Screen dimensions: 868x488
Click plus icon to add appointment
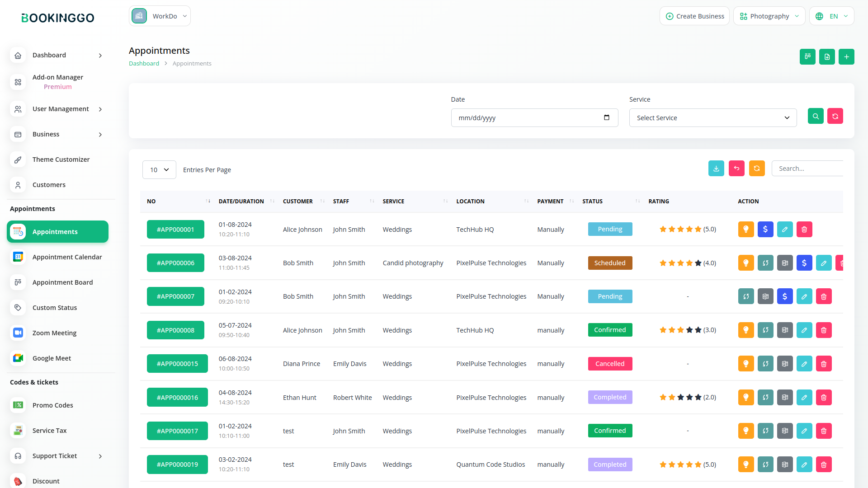(846, 57)
